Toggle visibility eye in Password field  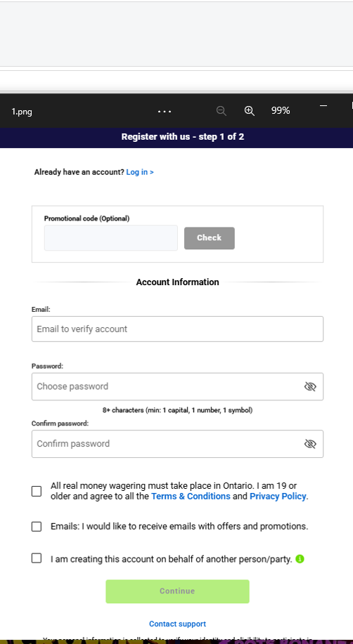click(x=310, y=386)
